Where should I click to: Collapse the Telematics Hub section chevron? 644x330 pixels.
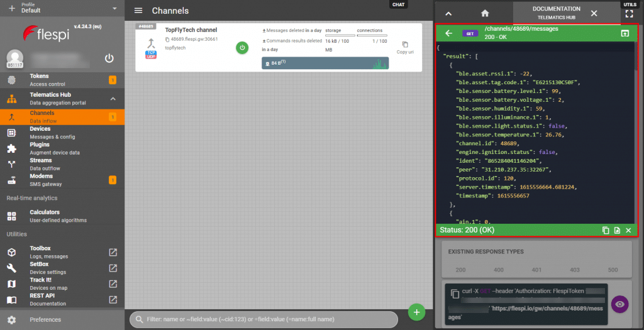coord(113,99)
